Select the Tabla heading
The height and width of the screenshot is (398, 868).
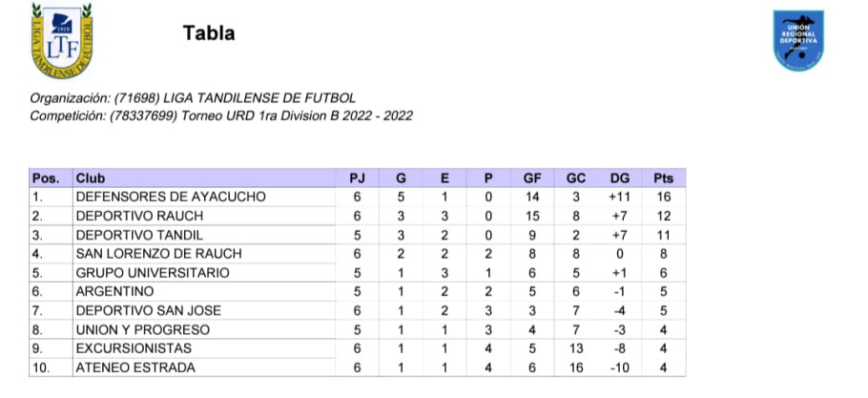209,33
